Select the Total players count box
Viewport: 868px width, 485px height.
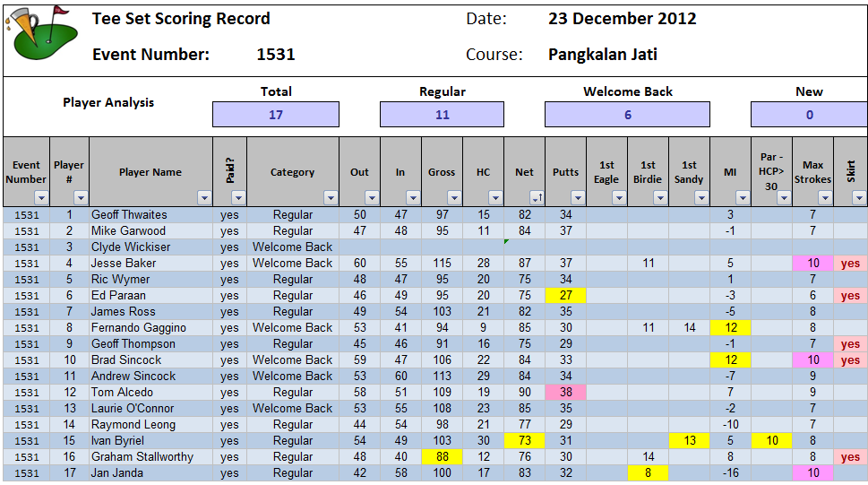click(276, 115)
